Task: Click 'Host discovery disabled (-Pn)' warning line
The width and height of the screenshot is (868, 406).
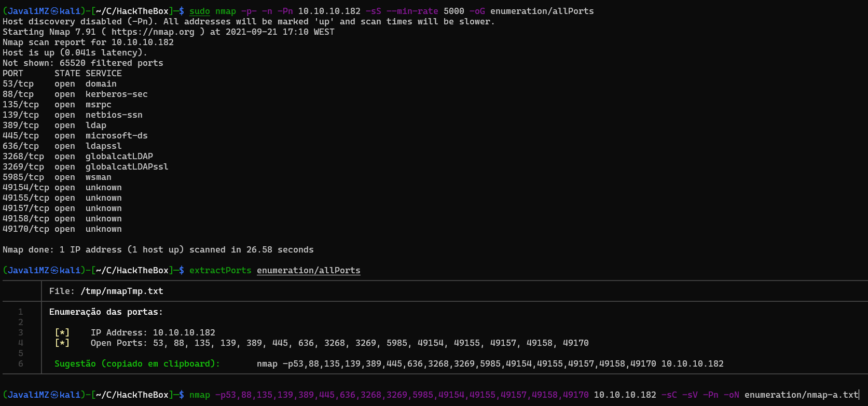Action: [249, 22]
